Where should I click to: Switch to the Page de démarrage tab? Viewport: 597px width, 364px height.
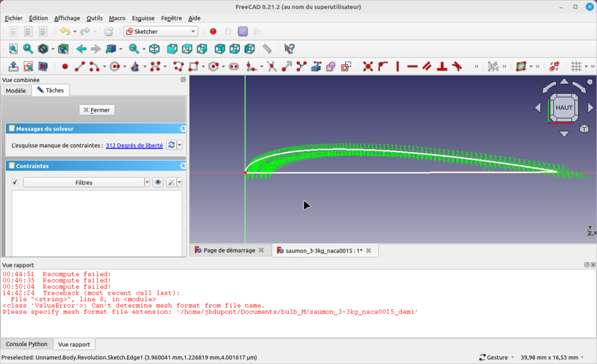[229, 250]
